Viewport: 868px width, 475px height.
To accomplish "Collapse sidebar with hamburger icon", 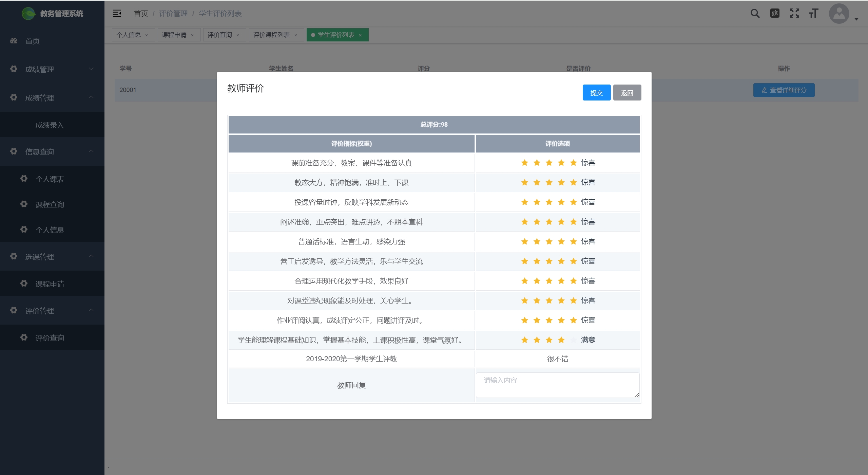I will pyautogui.click(x=117, y=13).
